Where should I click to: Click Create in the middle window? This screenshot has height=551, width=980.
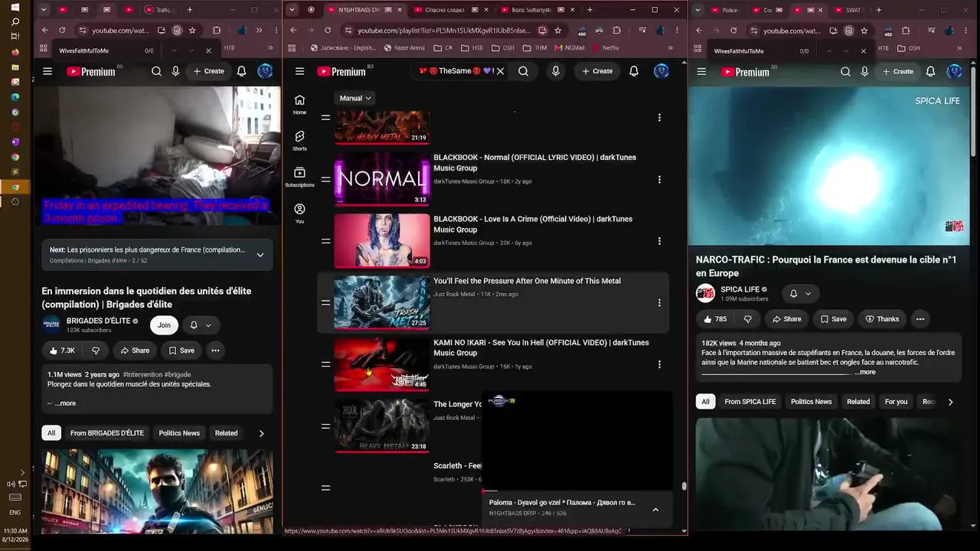coord(596,71)
